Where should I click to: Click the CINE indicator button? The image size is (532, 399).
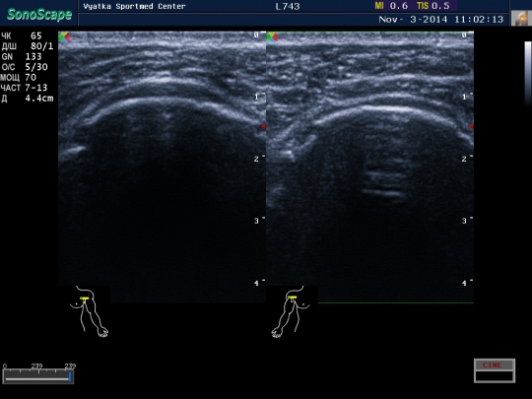[495, 370]
